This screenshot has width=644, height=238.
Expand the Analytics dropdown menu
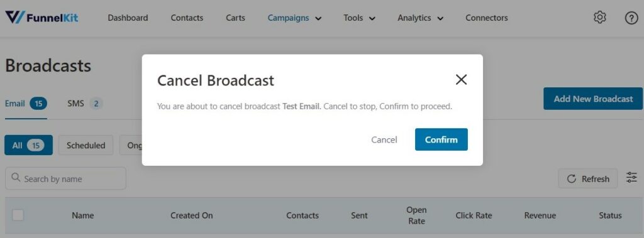(x=420, y=18)
